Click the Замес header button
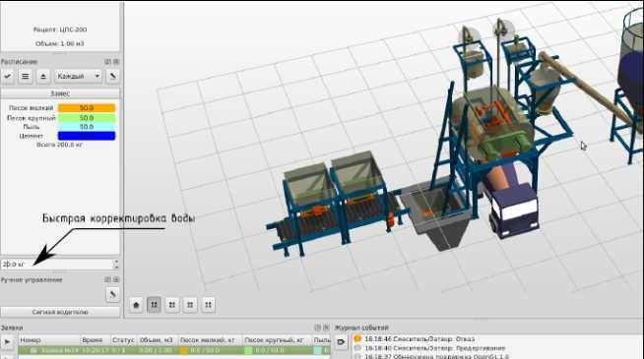Viewport: 644px width, 359px height. click(x=60, y=93)
